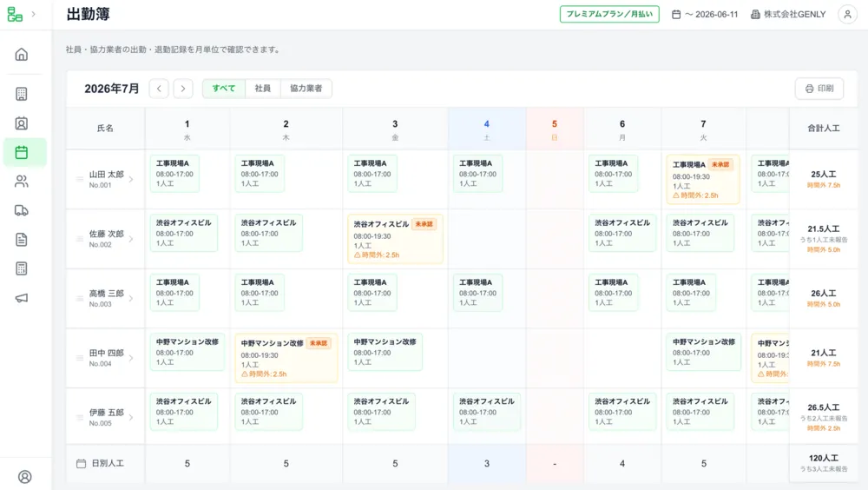Screen dimensions: 868x490
Task: Open the Home icon in sidebar
Action: (22, 55)
